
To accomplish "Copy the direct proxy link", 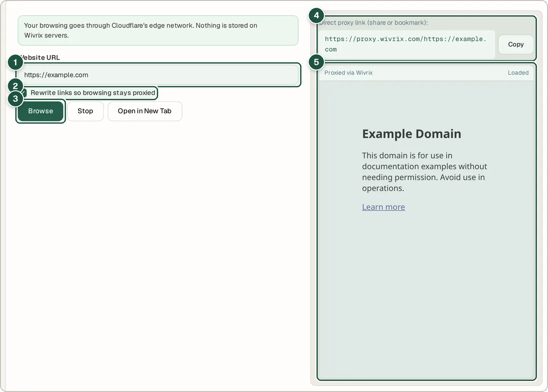I will (516, 44).
